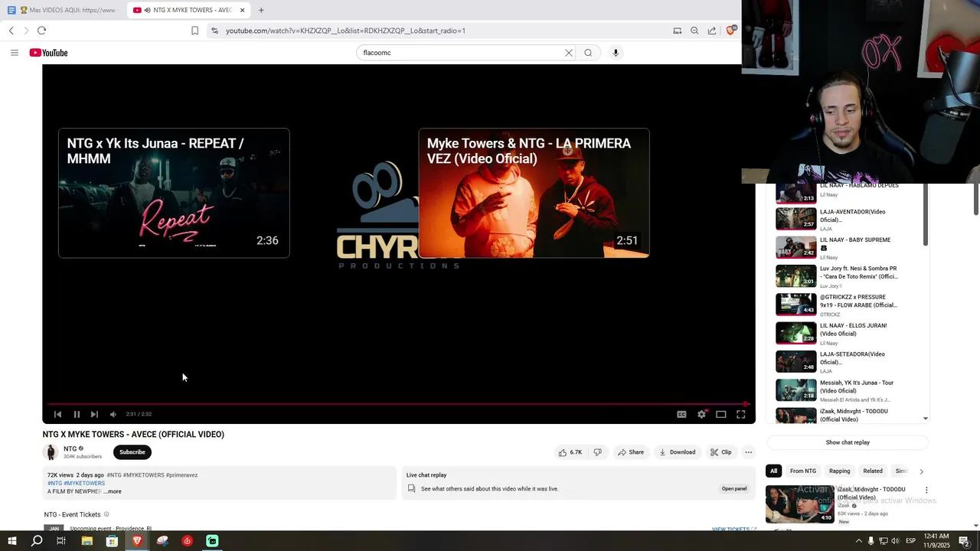Screen dimensions: 980x551
Task: Select the Rapping filter chip
Action: (x=839, y=471)
